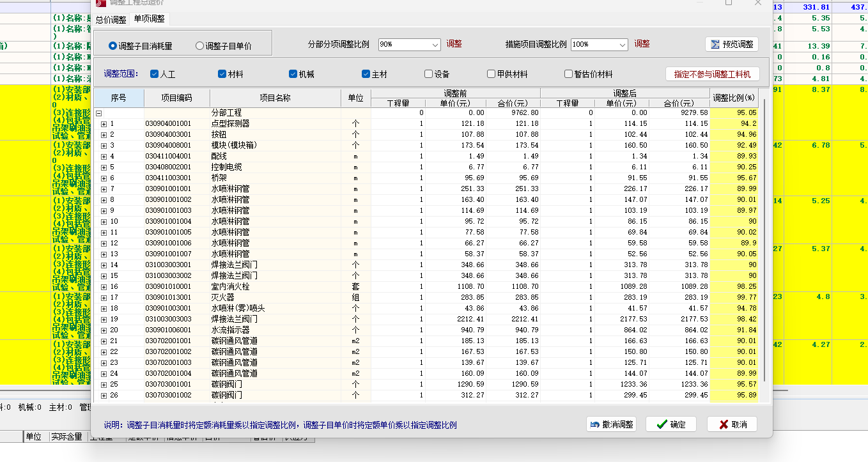Click 项目编码 column header
The width and height of the screenshot is (868, 462).
[x=176, y=98]
